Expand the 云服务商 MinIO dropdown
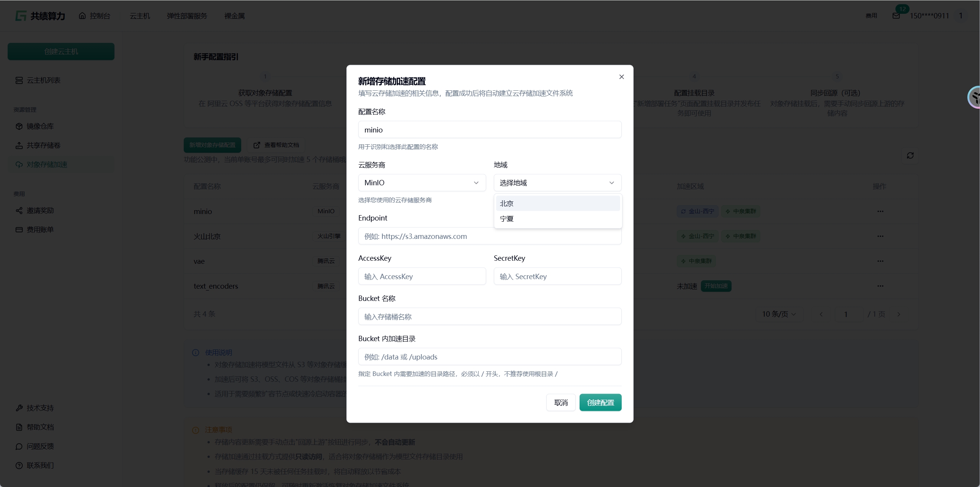The height and width of the screenshot is (487, 980). (x=421, y=183)
